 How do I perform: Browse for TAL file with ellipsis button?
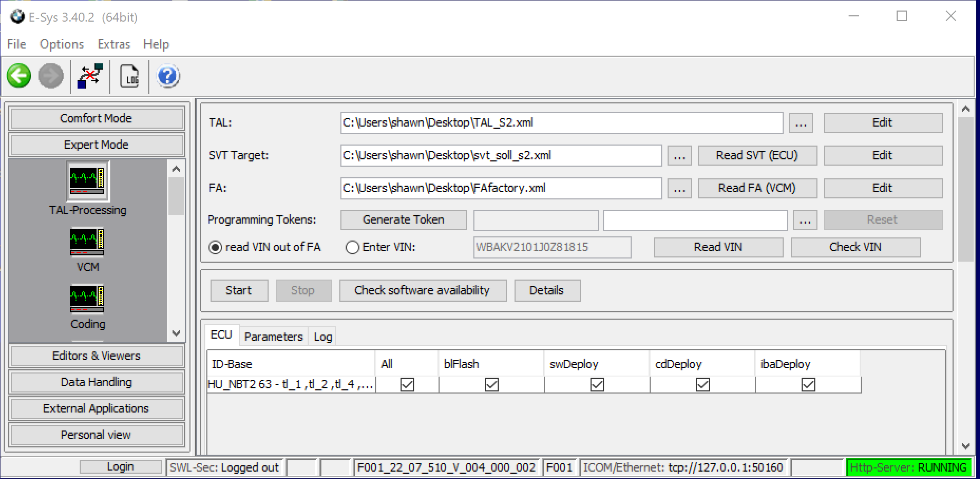(x=801, y=123)
